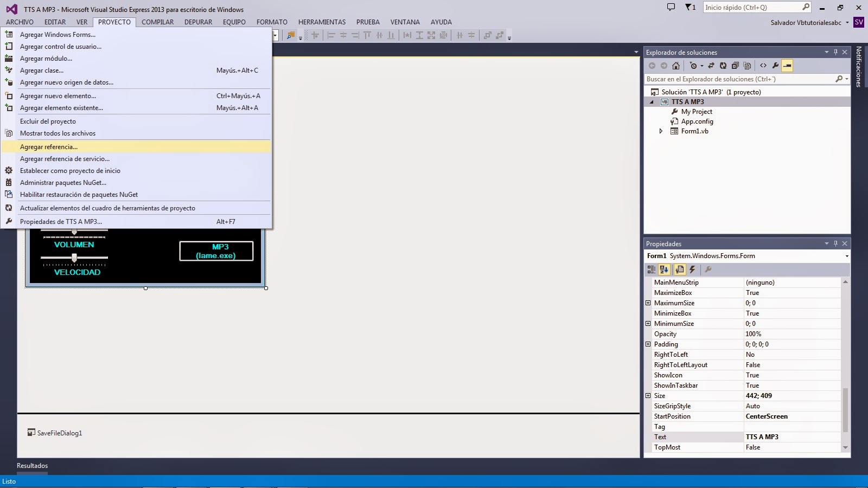Viewport: 868px width, 488px height.
Task: Switch Properties panel to categorized view
Action: [x=651, y=269]
